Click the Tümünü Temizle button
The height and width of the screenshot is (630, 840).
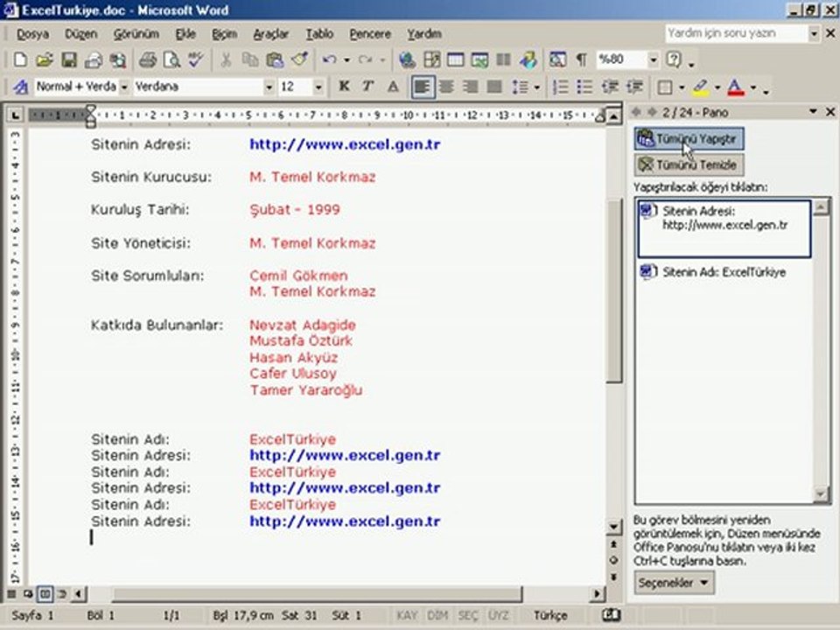689,165
